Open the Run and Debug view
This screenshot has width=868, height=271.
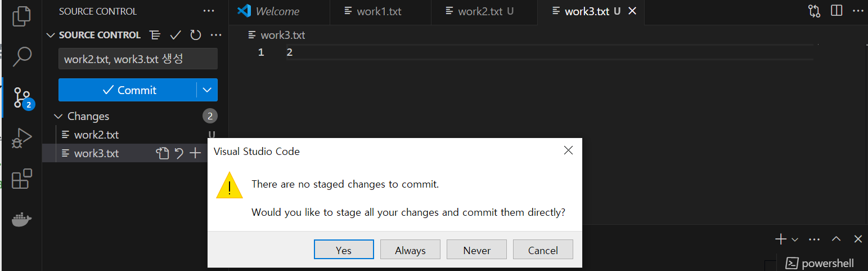pos(21,137)
